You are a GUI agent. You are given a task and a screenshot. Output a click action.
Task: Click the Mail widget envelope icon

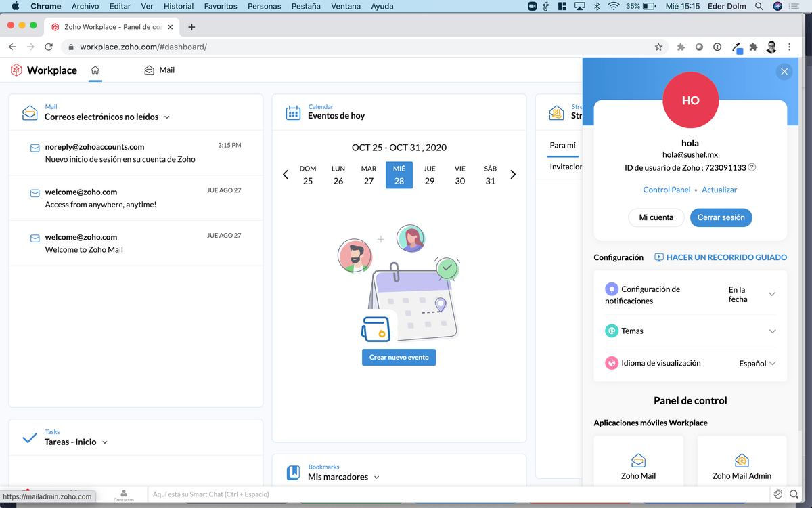(x=30, y=112)
